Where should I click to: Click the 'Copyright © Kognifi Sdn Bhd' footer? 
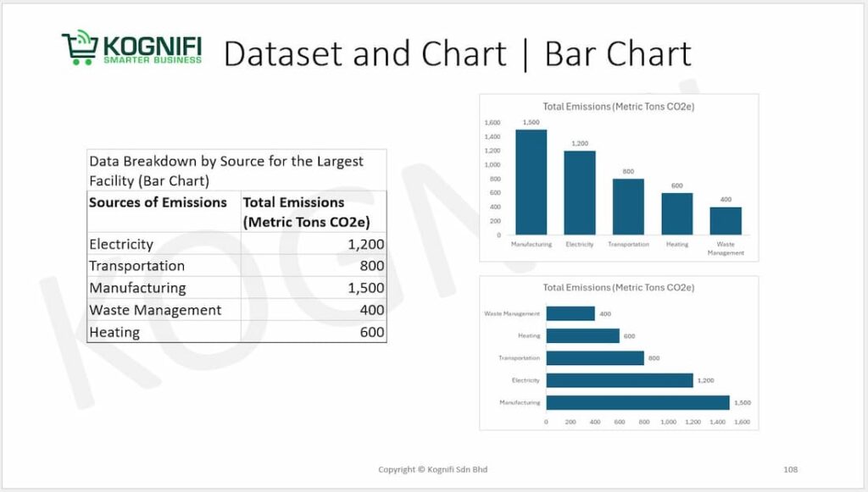433,469
